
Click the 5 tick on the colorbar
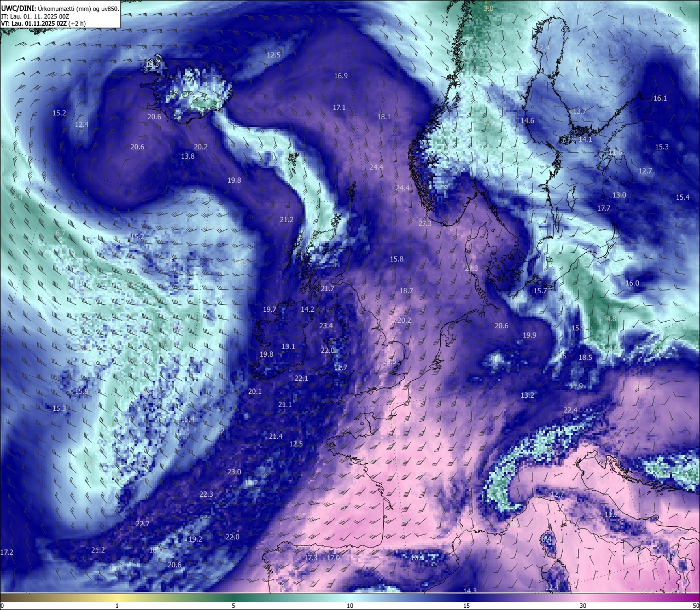(234, 606)
